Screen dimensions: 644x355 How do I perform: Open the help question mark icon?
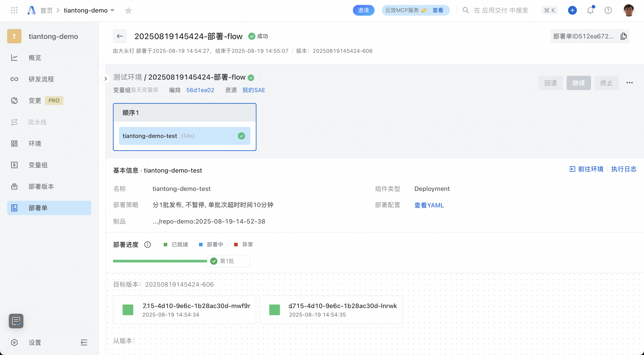(x=608, y=10)
